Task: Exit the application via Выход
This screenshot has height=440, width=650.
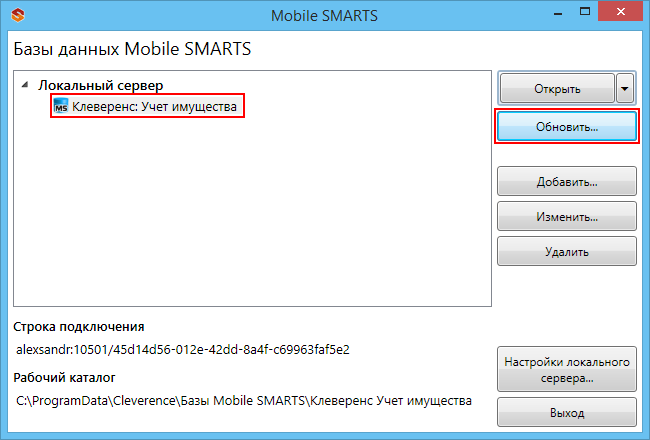Action: pyautogui.click(x=567, y=412)
